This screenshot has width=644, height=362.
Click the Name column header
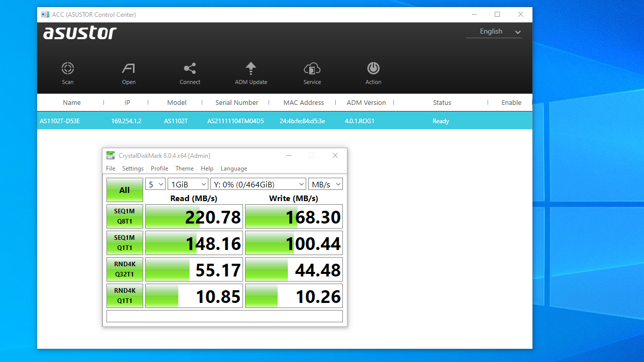click(x=72, y=102)
